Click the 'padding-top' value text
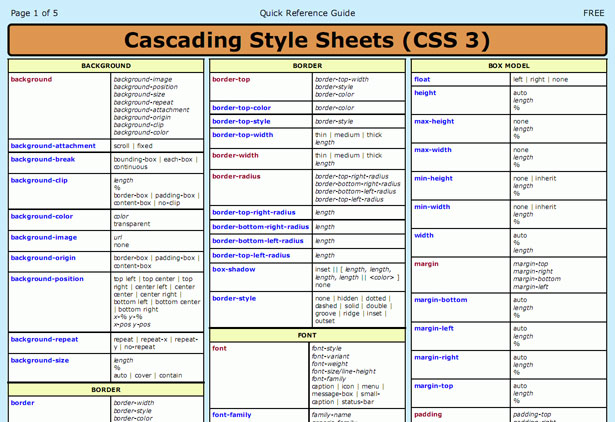615x422 pixels. point(532,414)
